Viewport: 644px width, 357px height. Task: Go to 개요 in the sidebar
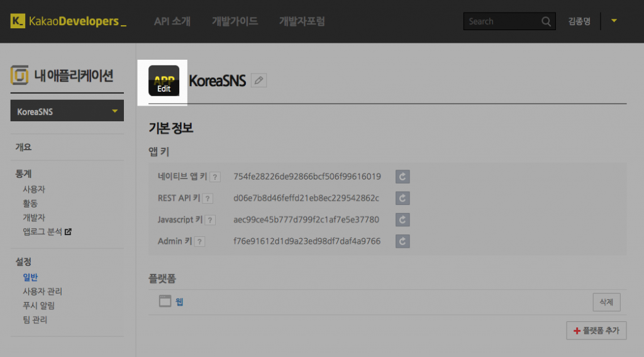[x=23, y=147]
